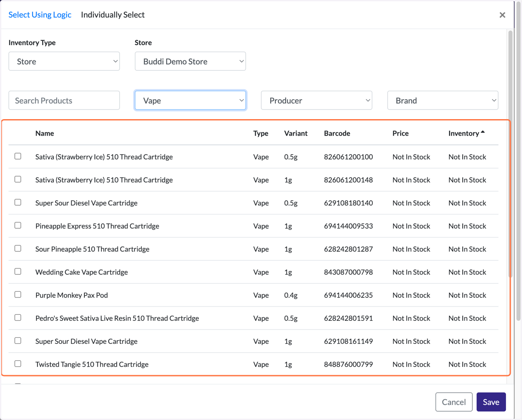Click Twisted Tangie 510 Thread Cartridge name
Screen dimensions: 522x420
92,364
